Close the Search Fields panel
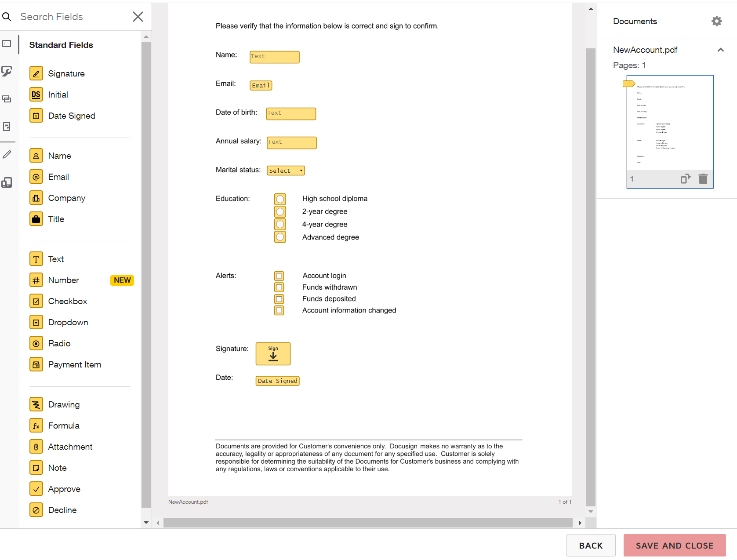This screenshot has width=737, height=560. tap(138, 17)
